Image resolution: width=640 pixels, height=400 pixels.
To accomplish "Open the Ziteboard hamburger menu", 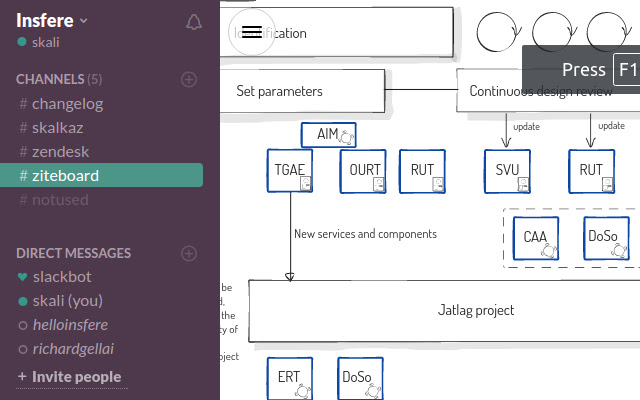I will 252,32.
